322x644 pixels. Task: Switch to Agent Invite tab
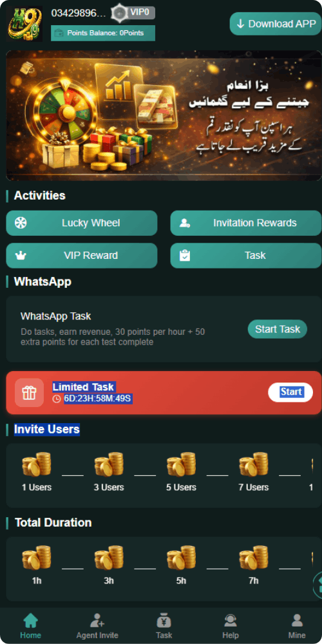97,625
